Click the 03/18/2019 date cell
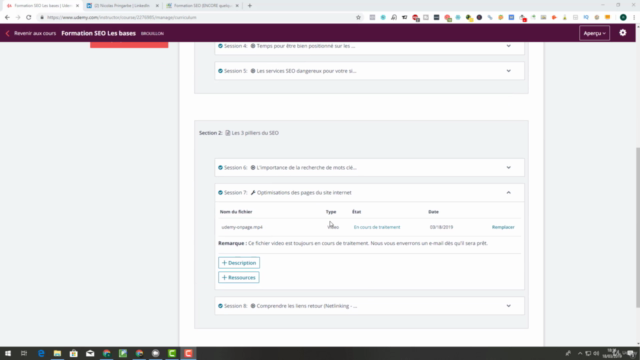This screenshot has height=360, width=640. click(x=441, y=227)
